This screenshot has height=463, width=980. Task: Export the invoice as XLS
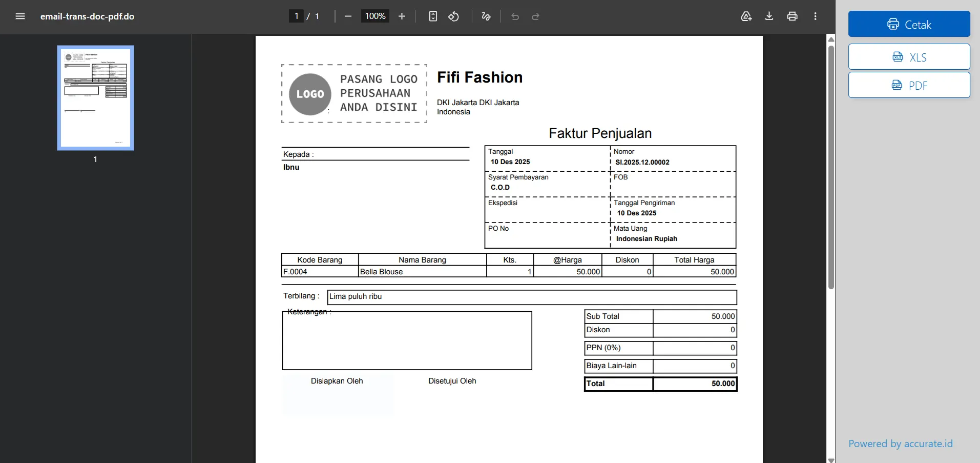(x=909, y=57)
